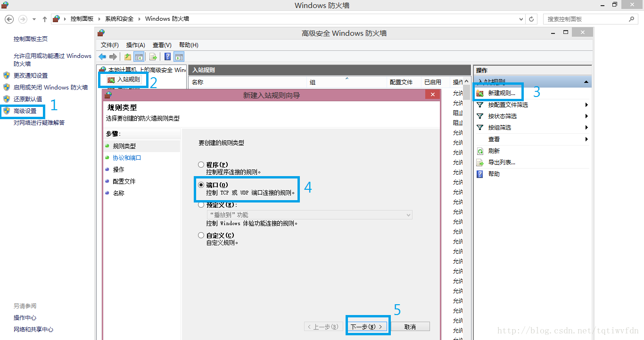Select the 本地计算机上的高级安全 root tree node
Viewport: 644px width, 340px height.
point(147,70)
